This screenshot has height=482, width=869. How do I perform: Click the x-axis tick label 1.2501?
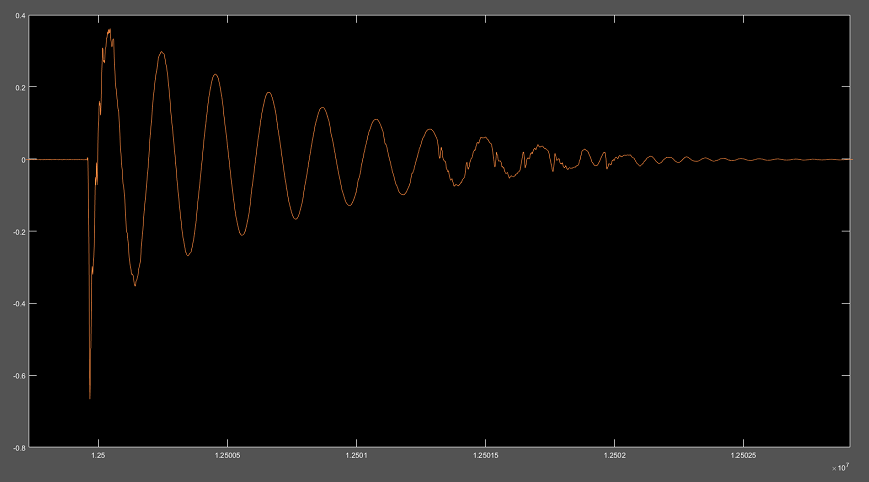(356, 456)
